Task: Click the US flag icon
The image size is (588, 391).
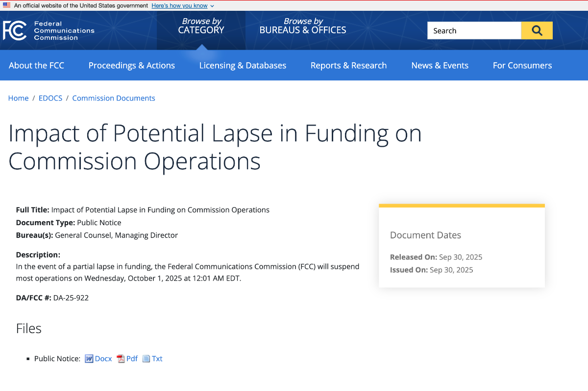Action: [6, 5]
